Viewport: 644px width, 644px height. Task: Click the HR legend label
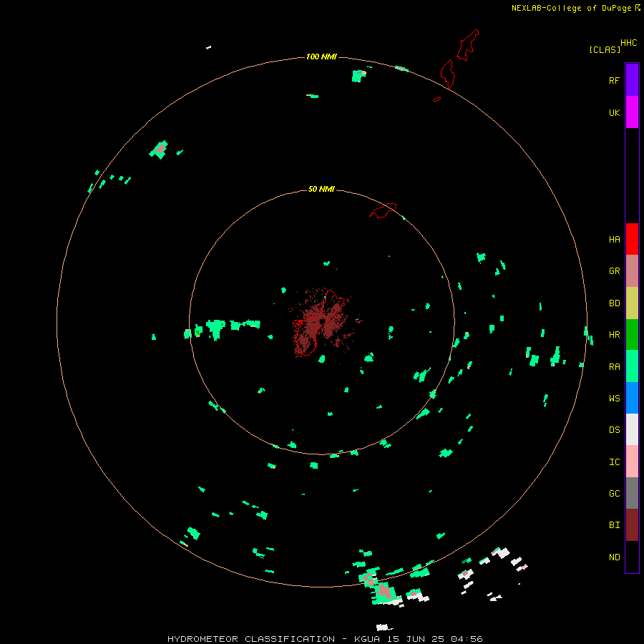coord(614,335)
